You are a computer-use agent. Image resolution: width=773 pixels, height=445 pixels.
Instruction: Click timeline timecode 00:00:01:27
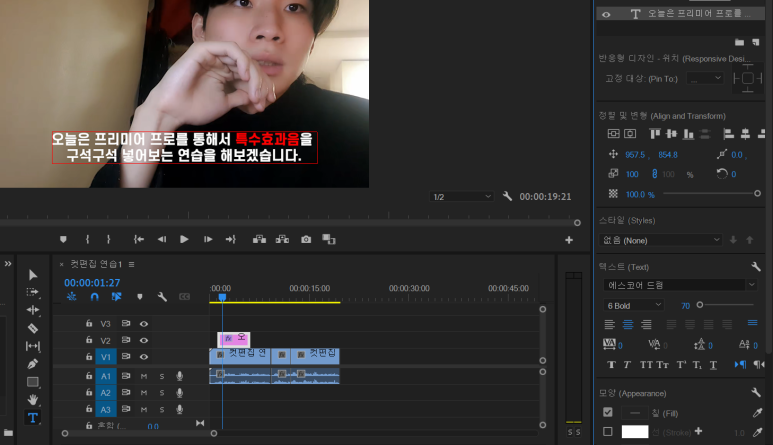92,283
